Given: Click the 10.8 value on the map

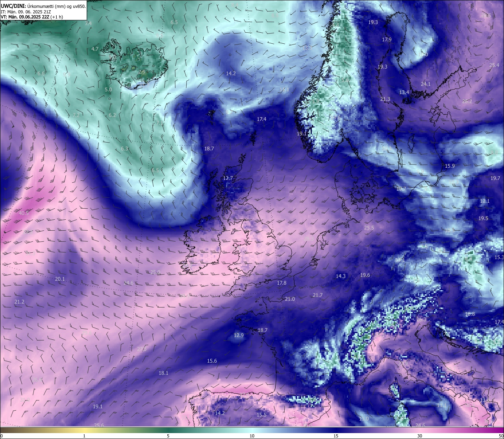Looking at the screenshot, I should click(x=470, y=314).
